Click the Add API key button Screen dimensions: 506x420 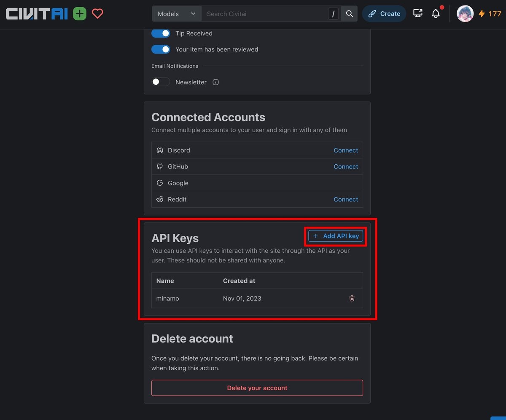[x=335, y=236]
